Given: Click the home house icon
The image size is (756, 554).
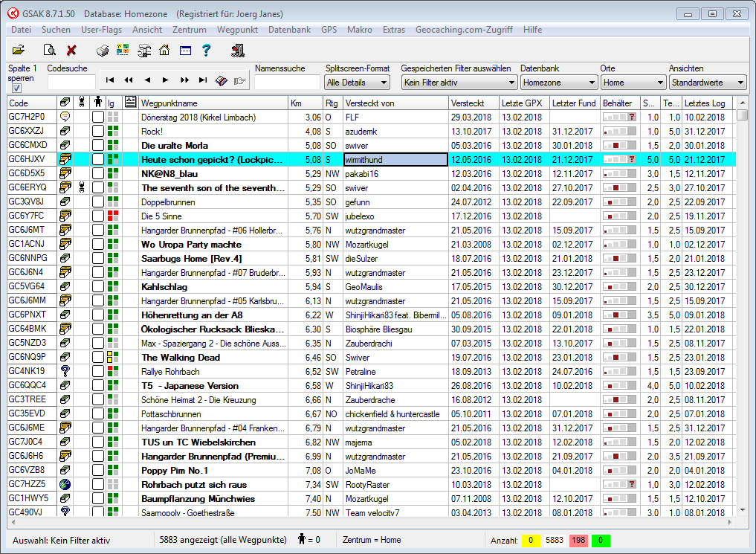Looking at the screenshot, I should click(164, 50).
